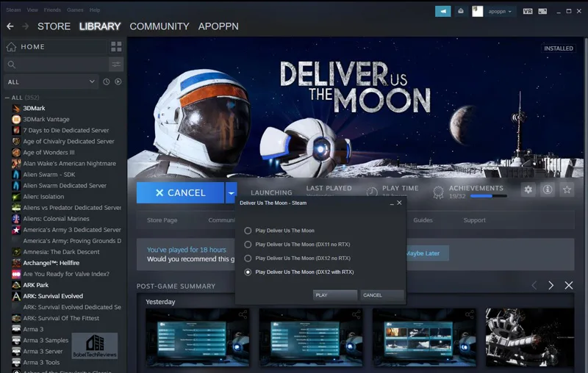
Task: Open the Friends menu
Action: click(x=52, y=10)
